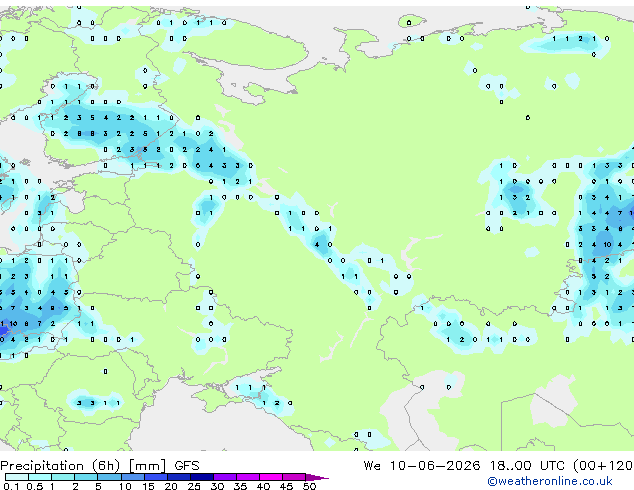634x490 pixels.
Task: Pick the 35–40 mm legend swatch
Action: pos(248,477)
